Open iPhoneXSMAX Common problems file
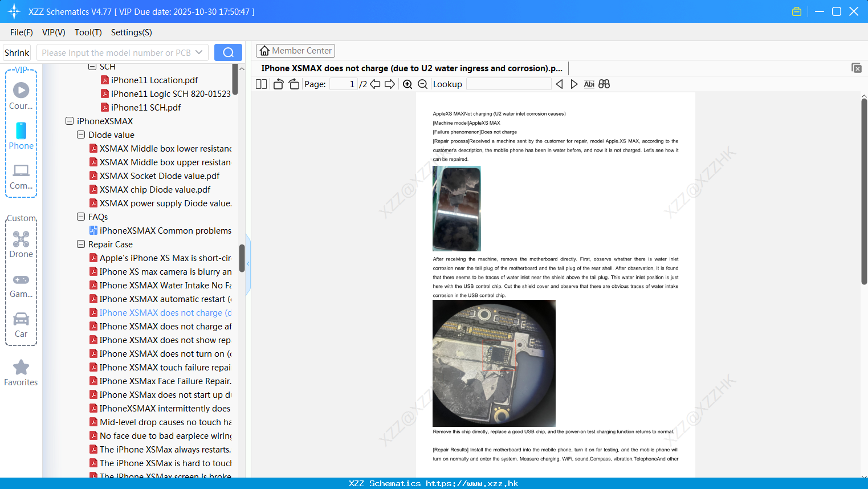 click(160, 231)
